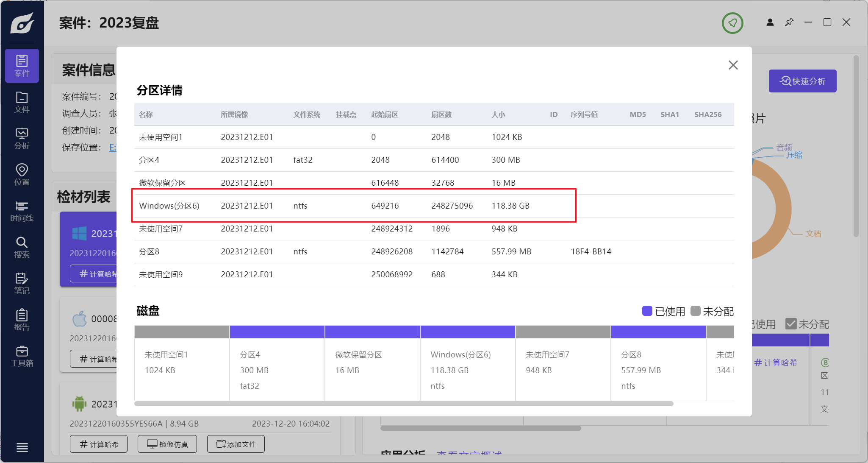Click the Windows icon on the evidence card
The image size is (868, 463).
(79, 234)
